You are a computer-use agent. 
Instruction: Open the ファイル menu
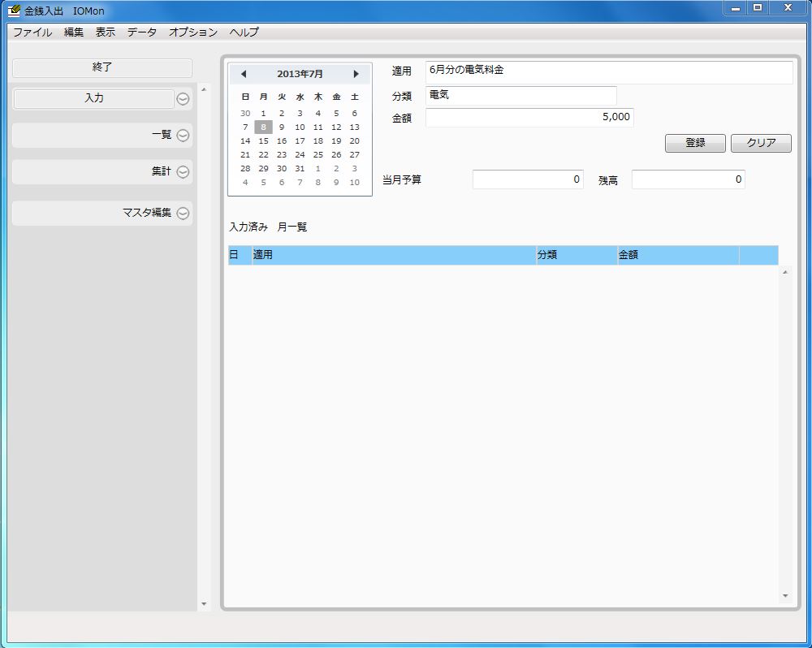point(32,32)
